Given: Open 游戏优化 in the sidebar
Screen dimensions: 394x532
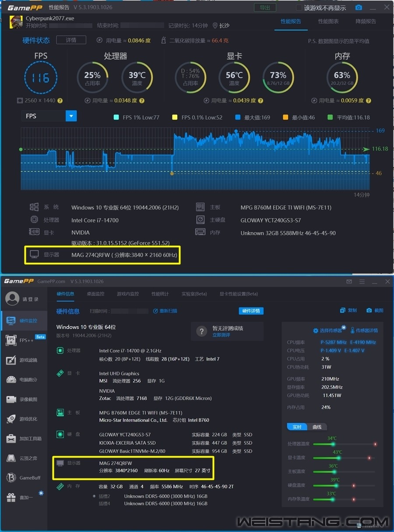Looking at the screenshot, I should pyautogui.click(x=24, y=419).
